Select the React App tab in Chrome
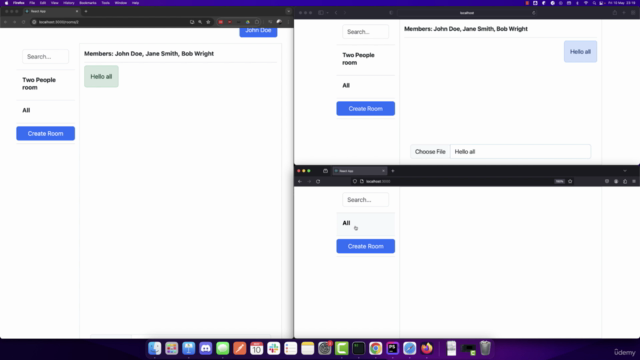Image resolution: width=640 pixels, height=360 pixels. point(51,11)
